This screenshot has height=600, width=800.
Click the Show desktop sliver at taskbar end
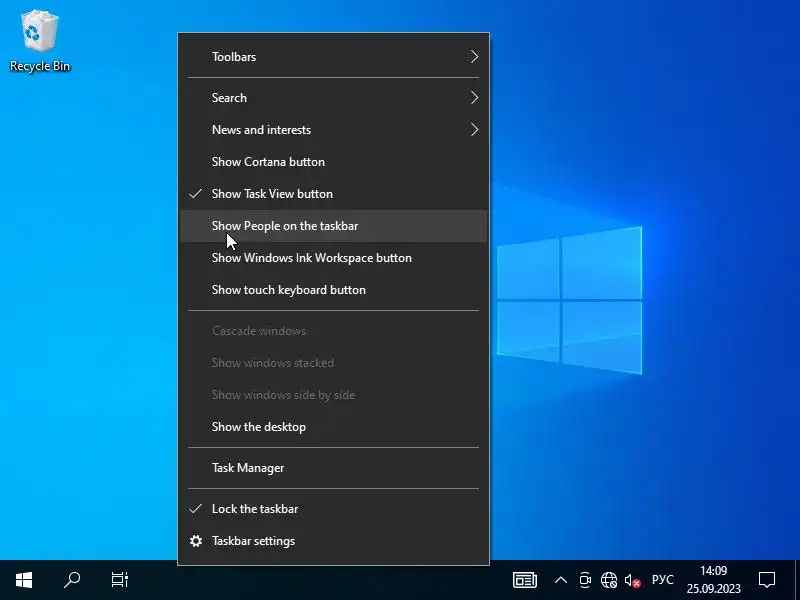pos(797,580)
